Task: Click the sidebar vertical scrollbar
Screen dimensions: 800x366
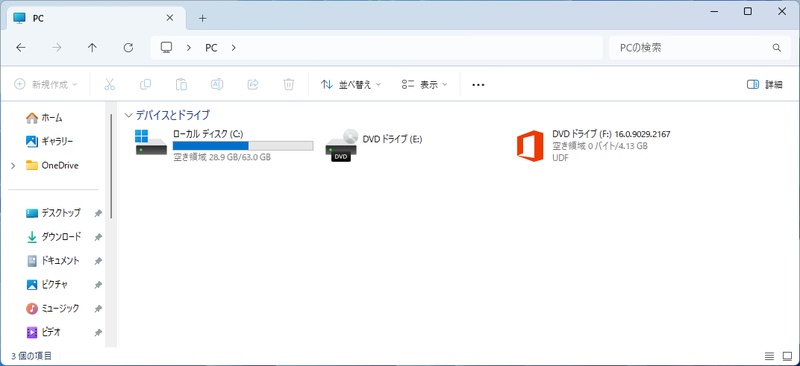Action: coord(111,167)
